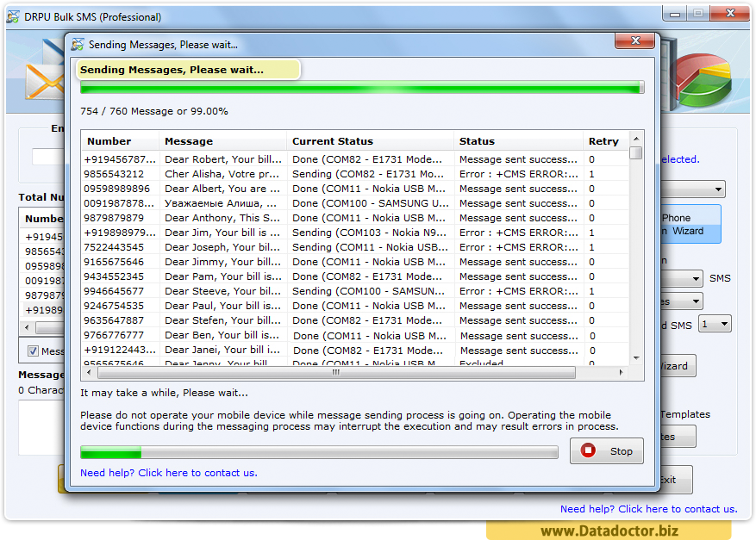
Task: Open dialog's Need help contact link
Action: (169, 473)
